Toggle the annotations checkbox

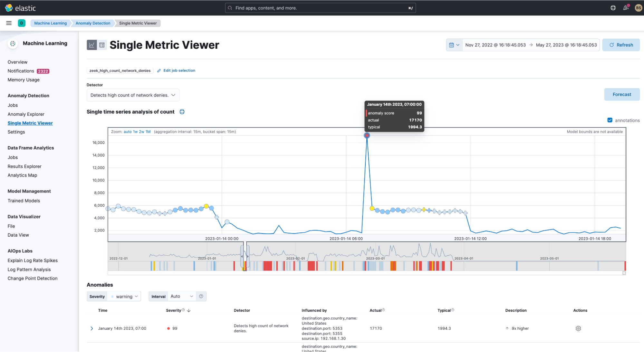click(610, 120)
